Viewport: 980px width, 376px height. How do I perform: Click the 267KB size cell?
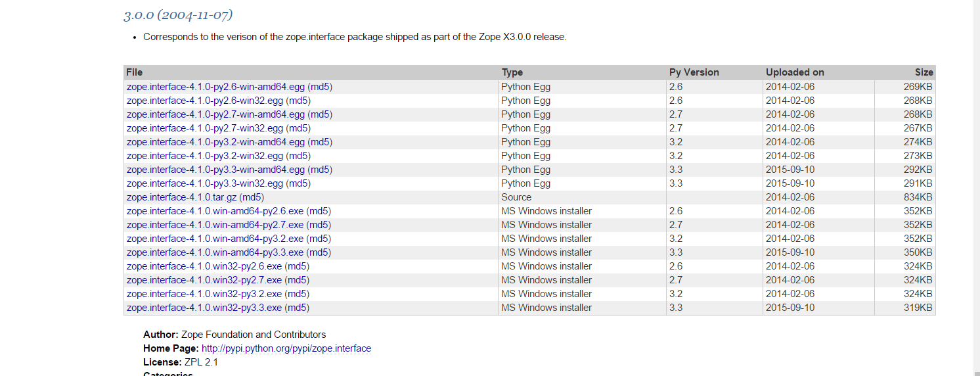[918, 128]
